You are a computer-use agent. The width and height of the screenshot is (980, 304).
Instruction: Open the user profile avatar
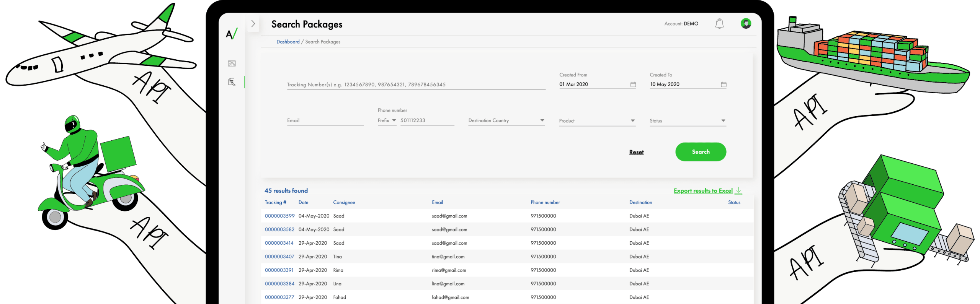(745, 24)
